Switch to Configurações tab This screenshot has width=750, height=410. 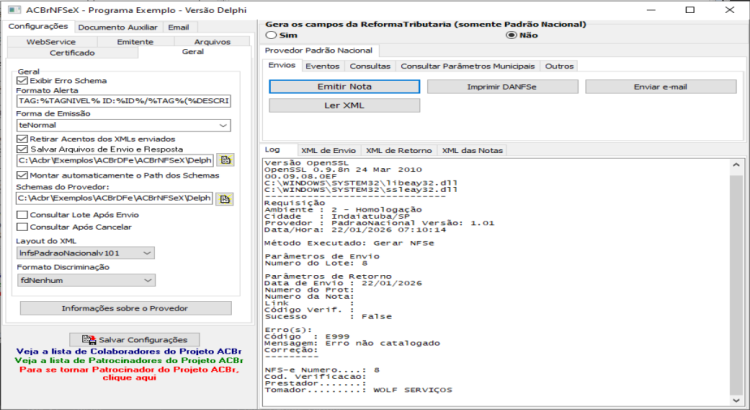(38, 27)
